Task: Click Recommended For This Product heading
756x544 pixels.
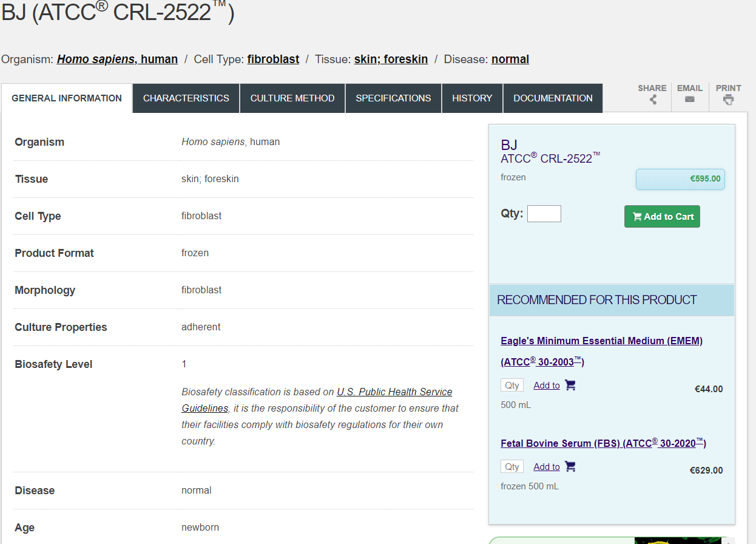Action: (597, 300)
